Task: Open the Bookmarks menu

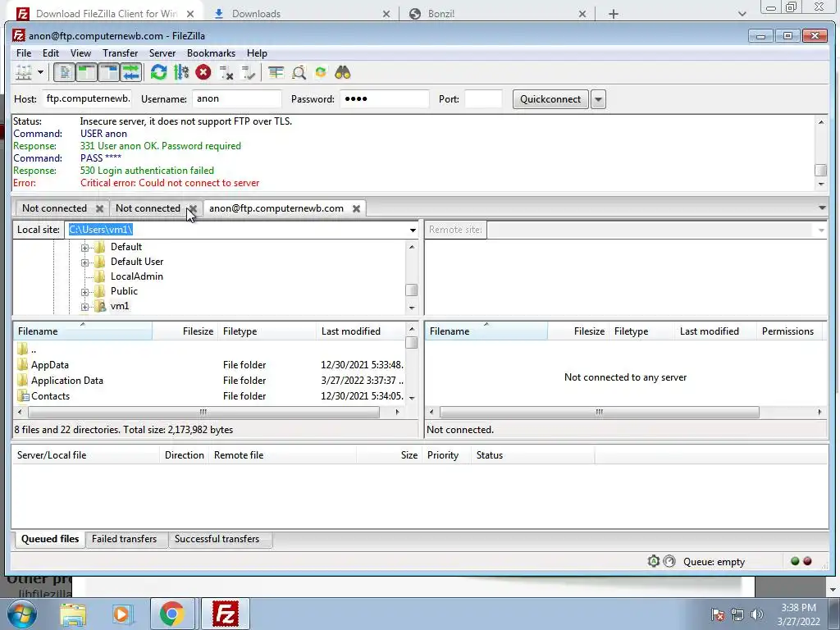Action: (211, 53)
